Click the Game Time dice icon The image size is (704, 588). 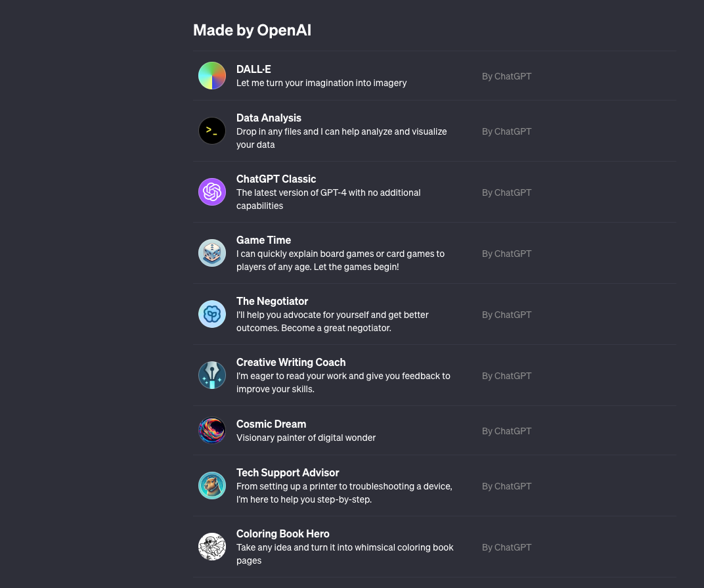pos(212,253)
